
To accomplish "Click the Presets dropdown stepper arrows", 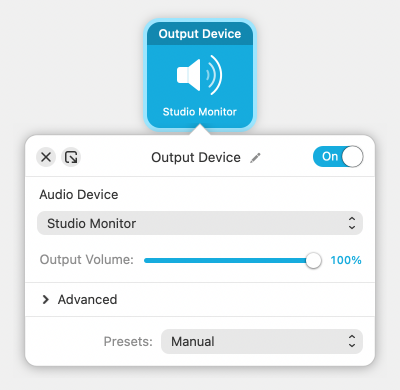I will 352,341.
